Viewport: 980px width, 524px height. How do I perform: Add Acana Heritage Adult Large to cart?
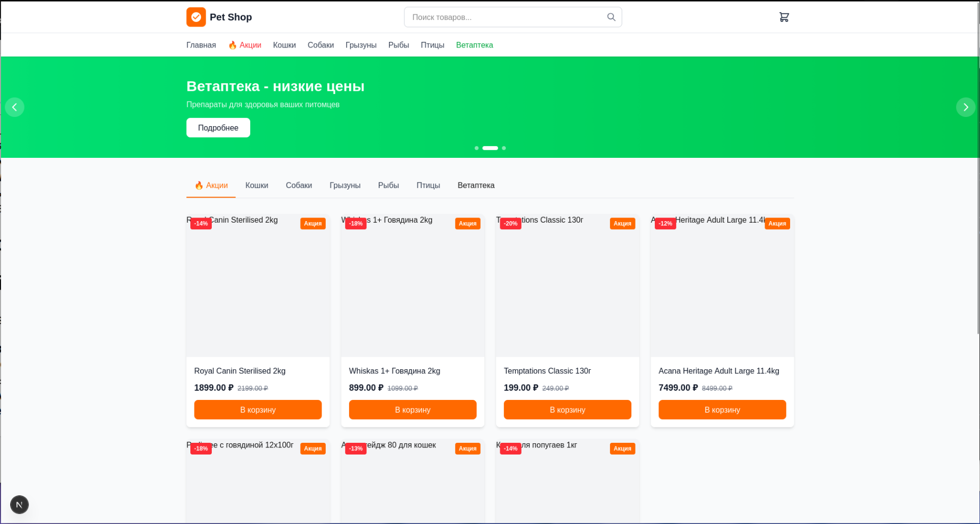click(722, 410)
